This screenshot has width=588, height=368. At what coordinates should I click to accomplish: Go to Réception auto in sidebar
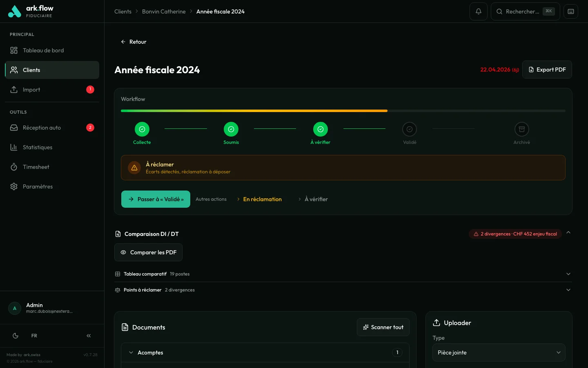[42, 128]
